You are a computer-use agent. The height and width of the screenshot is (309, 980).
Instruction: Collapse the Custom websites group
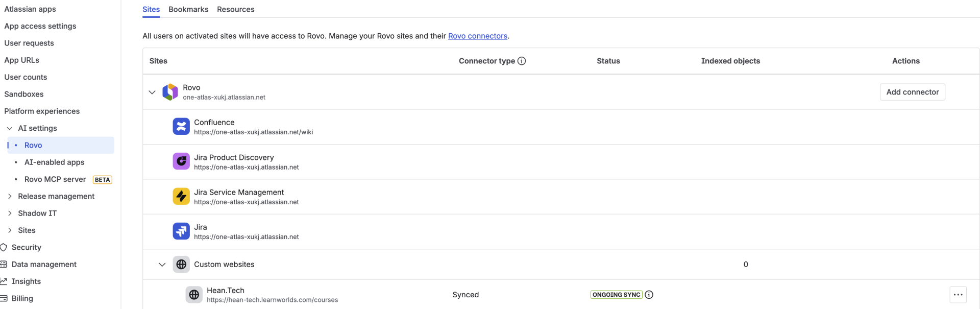162,265
